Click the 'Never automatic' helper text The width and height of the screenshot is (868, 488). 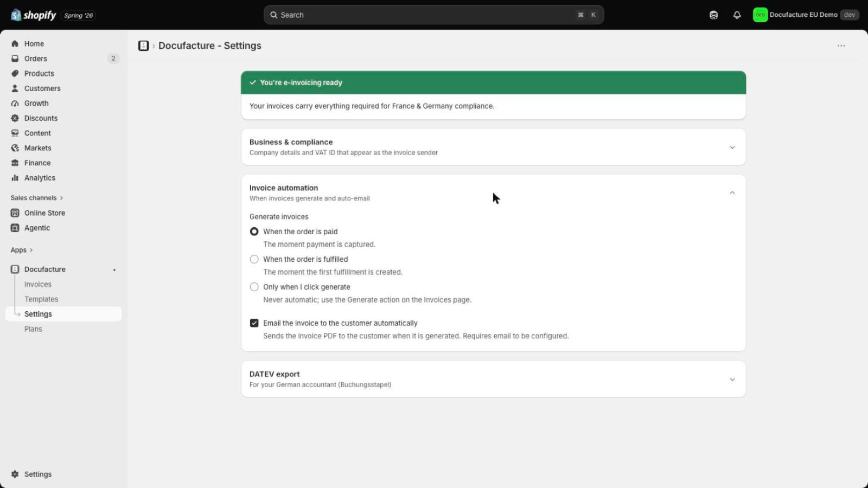click(367, 300)
